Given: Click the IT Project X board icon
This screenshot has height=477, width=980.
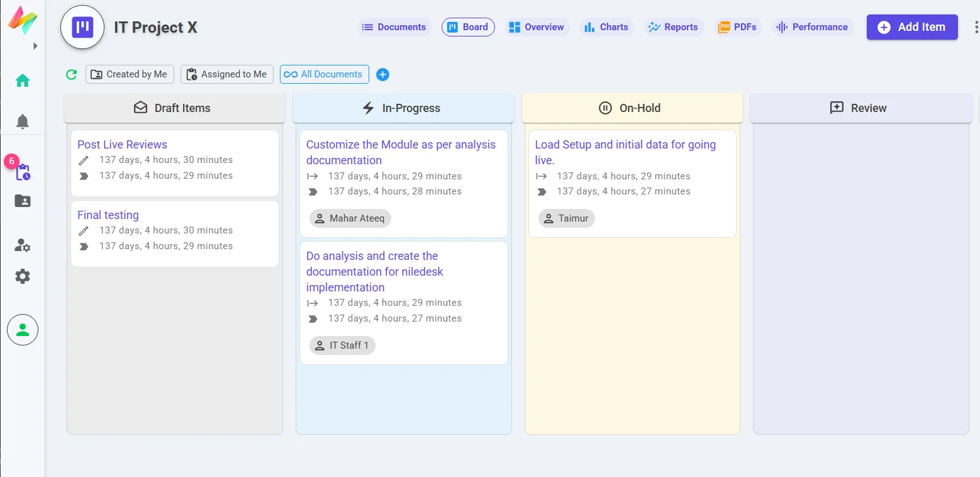Looking at the screenshot, I should point(82,27).
